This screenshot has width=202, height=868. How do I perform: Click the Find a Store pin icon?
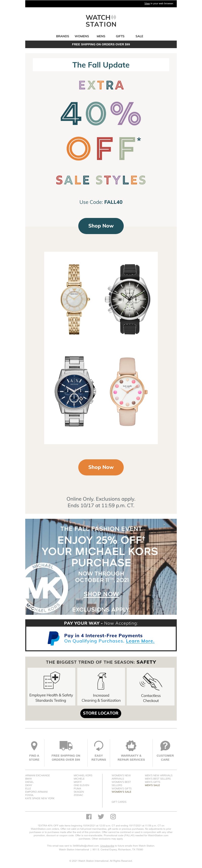[x=34, y=745]
